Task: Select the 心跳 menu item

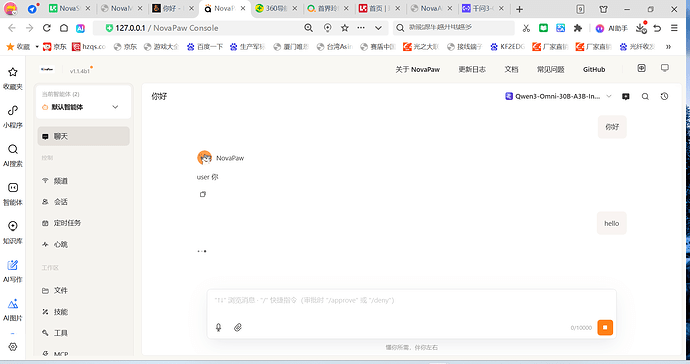Action: click(84, 244)
